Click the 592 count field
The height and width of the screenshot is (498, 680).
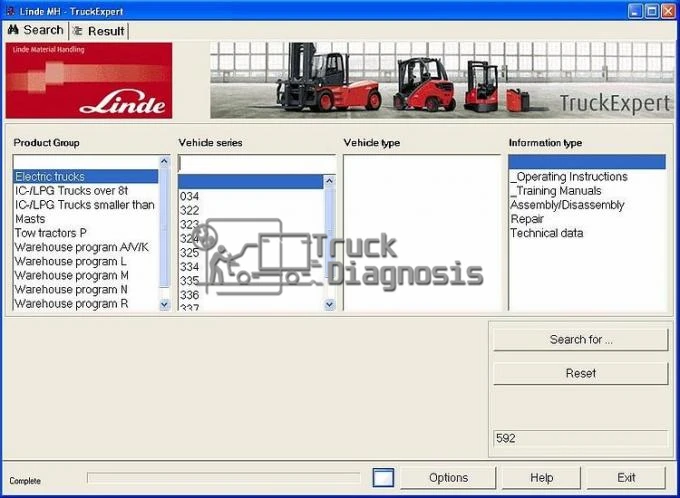(580, 438)
